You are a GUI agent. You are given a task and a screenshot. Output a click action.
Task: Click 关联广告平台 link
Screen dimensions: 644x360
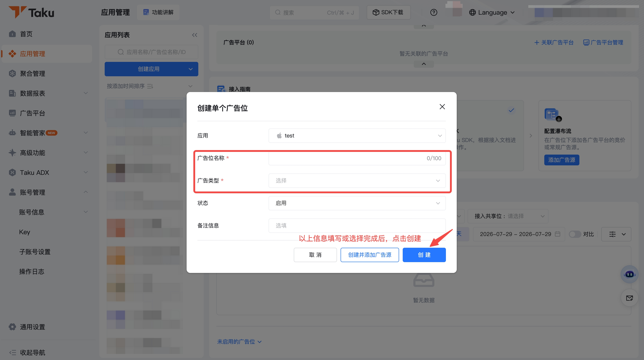tap(554, 43)
